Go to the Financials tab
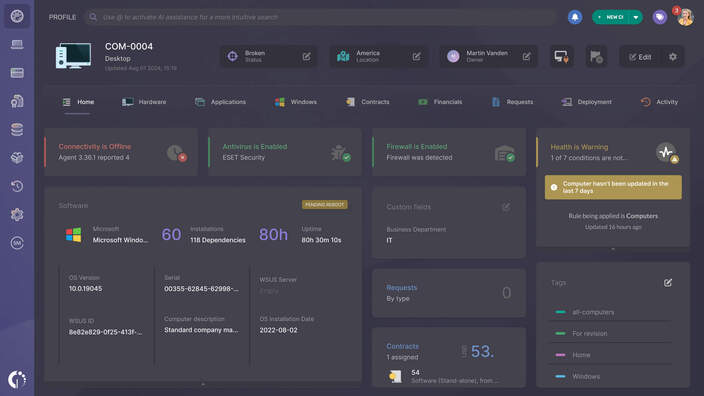The image size is (704, 396). 440,102
